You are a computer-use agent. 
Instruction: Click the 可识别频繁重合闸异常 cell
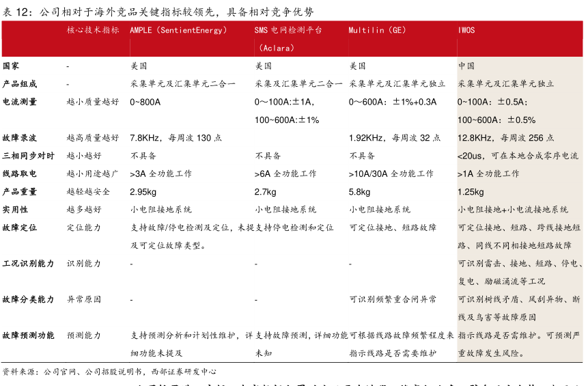point(393,299)
